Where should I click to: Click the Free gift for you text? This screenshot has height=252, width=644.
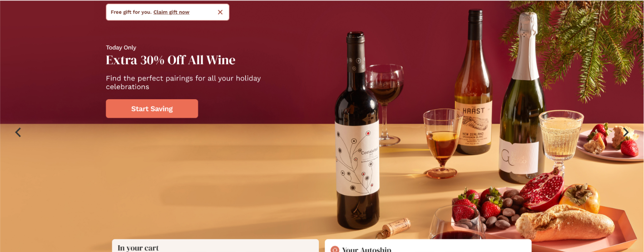[131, 12]
